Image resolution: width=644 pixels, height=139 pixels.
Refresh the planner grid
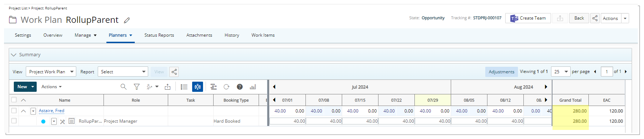point(226,87)
